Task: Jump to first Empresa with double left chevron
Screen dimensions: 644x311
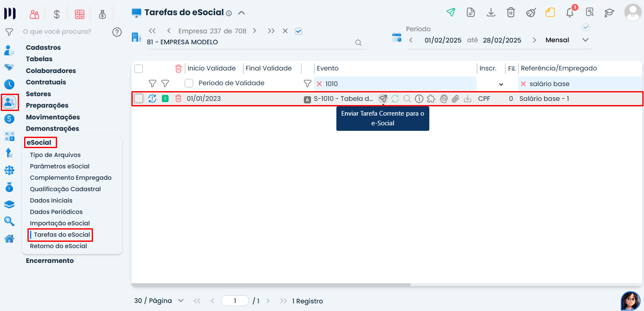Action: pos(153,31)
